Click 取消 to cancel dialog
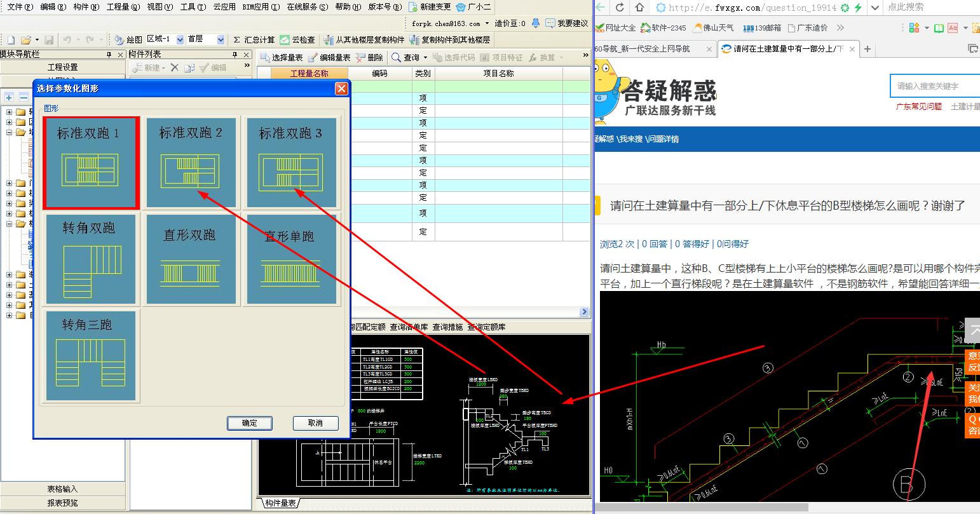Image resolution: width=980 pixels, height=514 pixels. [x=315, y=423]
